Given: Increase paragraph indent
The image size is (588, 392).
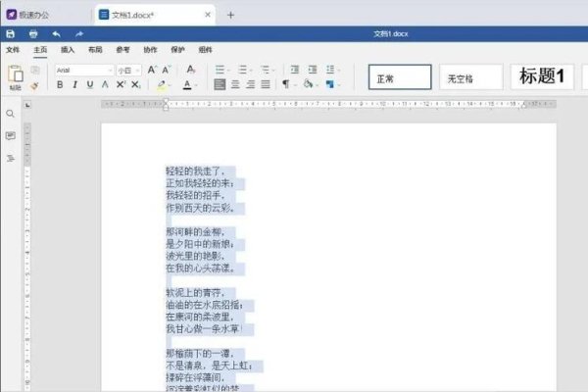Looking at the screenshot, I should (313, 70).
